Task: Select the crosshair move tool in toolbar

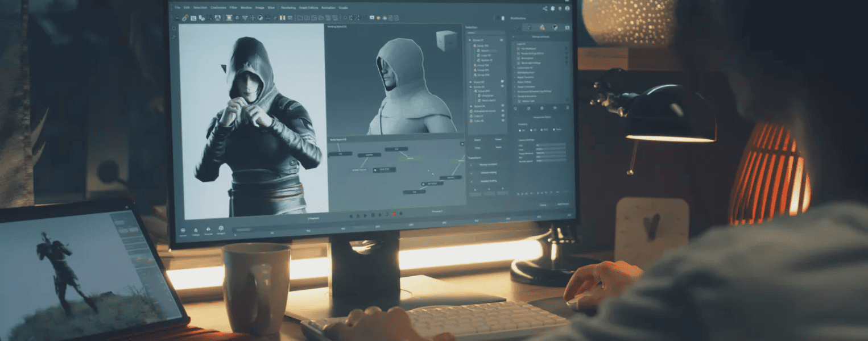Action: point(253,18)
